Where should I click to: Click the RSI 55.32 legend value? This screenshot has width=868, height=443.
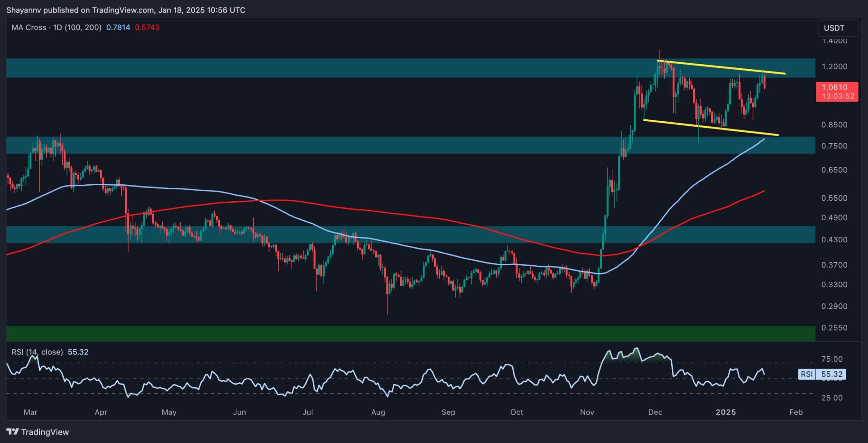[78, 352]
